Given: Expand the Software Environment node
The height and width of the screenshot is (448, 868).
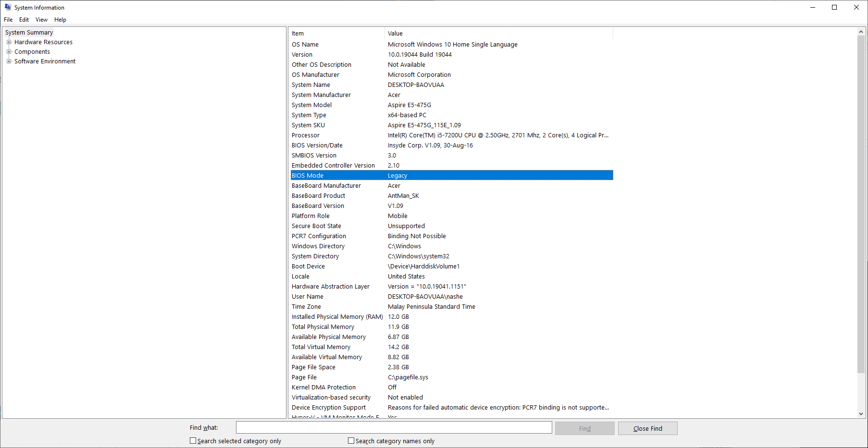Looking at the screenshot, I should (9, 61).
